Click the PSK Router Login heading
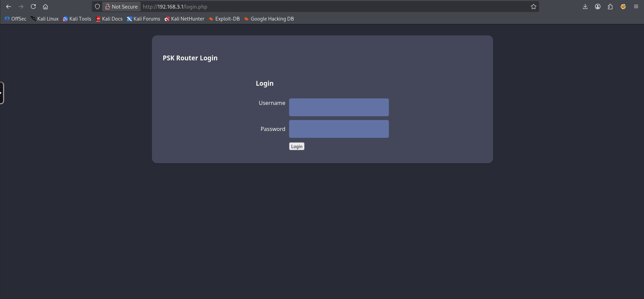This screenshot has height=299, width=644. click(x=190, y=58)
